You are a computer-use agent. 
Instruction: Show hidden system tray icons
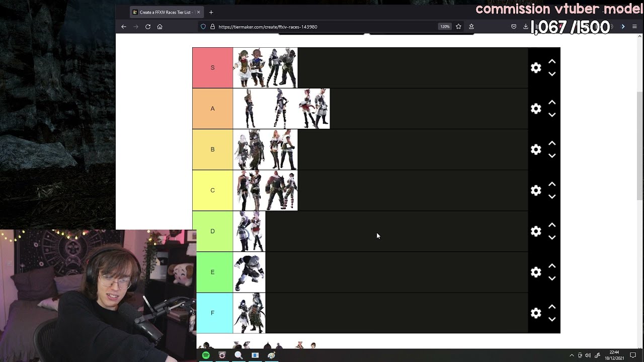tap(572, 355)
